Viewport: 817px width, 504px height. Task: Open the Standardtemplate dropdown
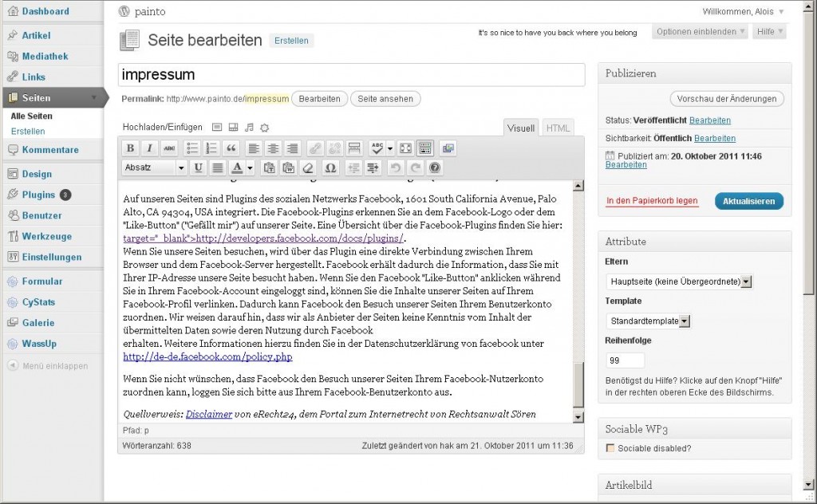(648, 321)
